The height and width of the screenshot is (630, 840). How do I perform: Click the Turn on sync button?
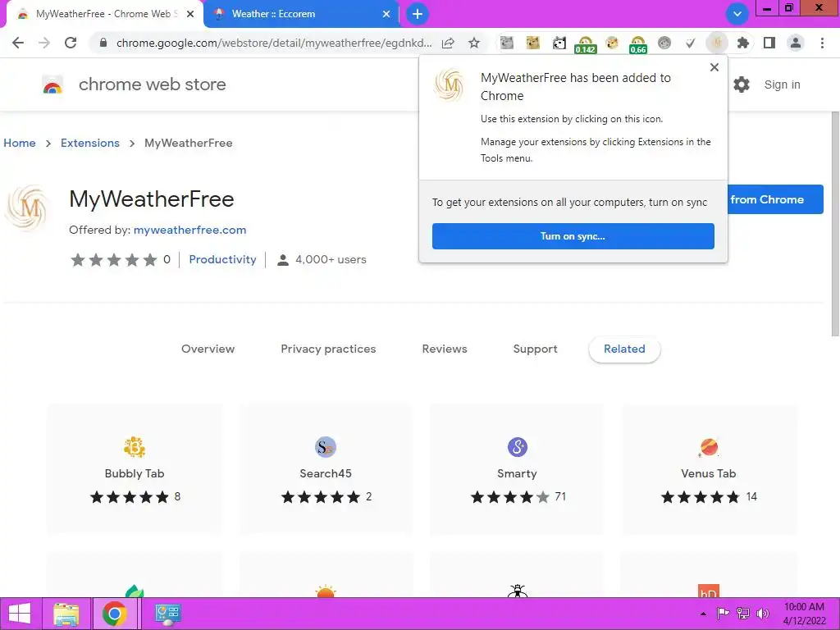573,236
